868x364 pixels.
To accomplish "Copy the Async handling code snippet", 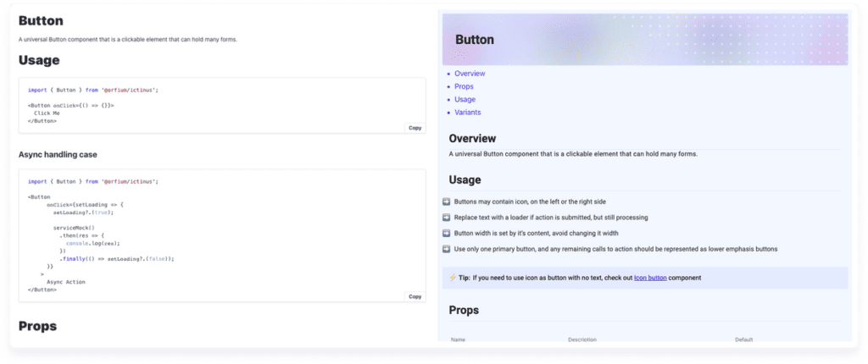I will coord(415,296).
